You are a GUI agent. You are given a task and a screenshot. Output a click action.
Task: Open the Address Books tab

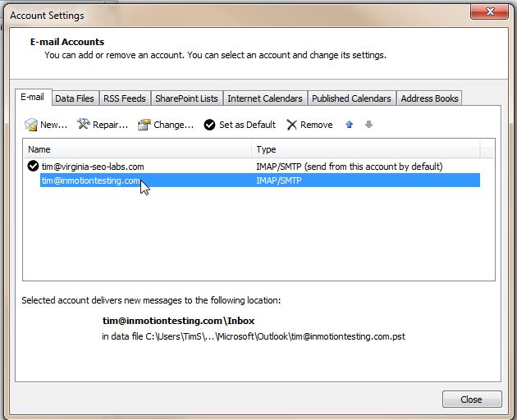(x=429, y=98)
